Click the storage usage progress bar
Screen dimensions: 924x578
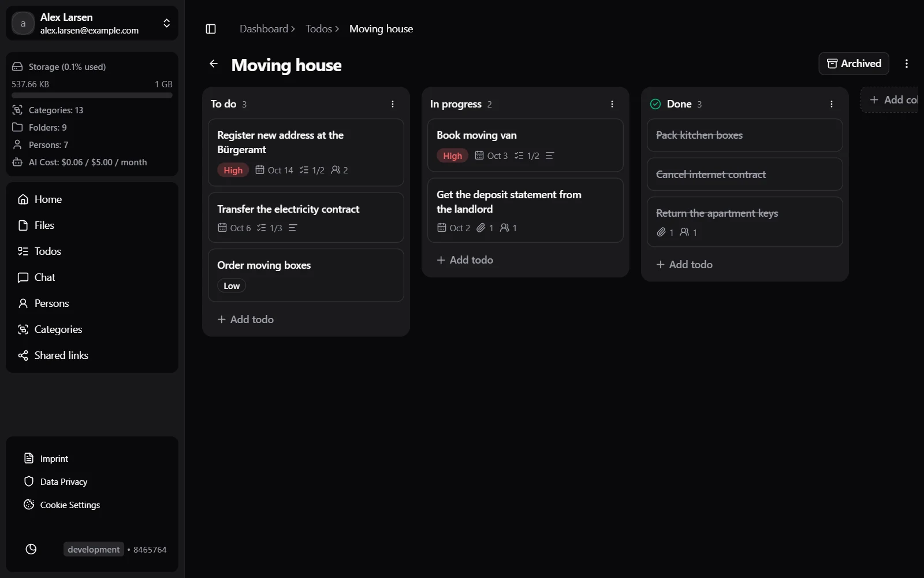pyautogui.click(x=92, y=95)
